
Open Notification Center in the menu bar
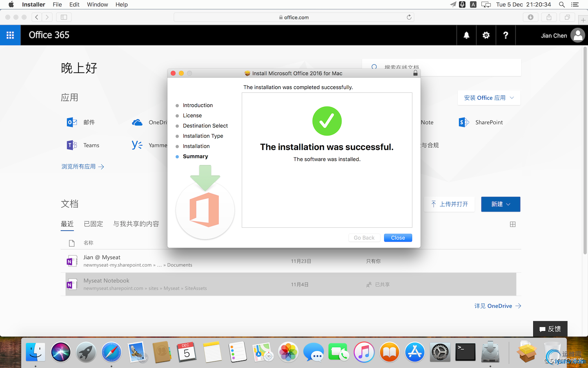coord(575,4)
